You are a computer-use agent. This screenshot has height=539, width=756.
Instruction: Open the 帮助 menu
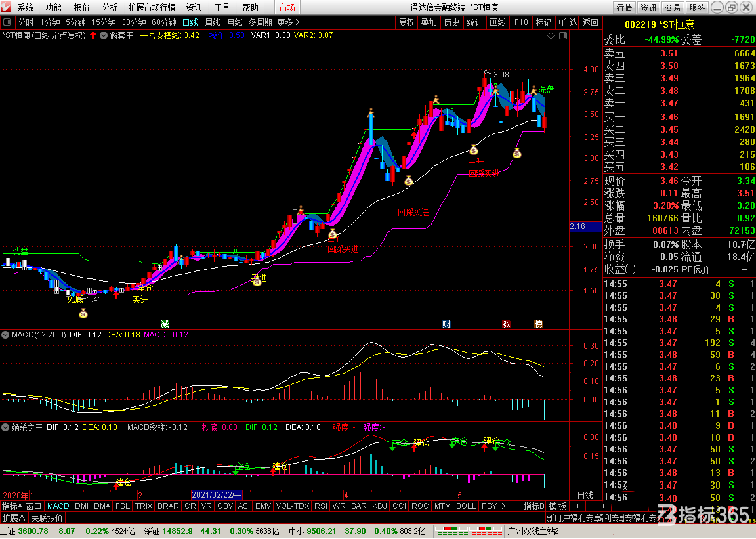(x=250, y=7)
